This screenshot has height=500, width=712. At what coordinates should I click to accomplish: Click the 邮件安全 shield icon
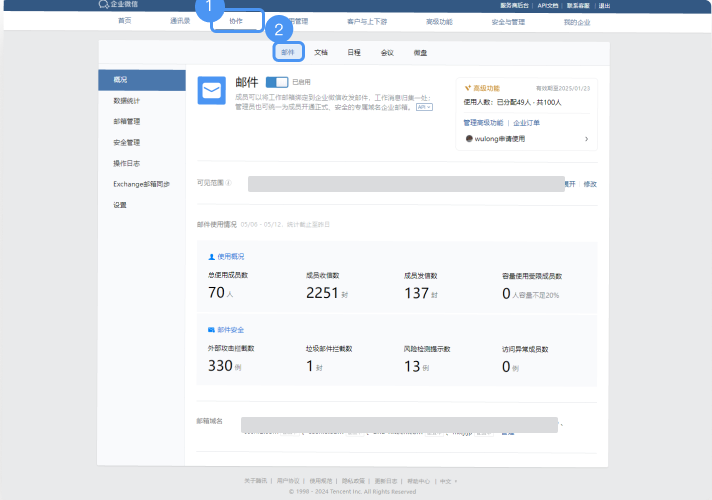click(x=211, y=329)
